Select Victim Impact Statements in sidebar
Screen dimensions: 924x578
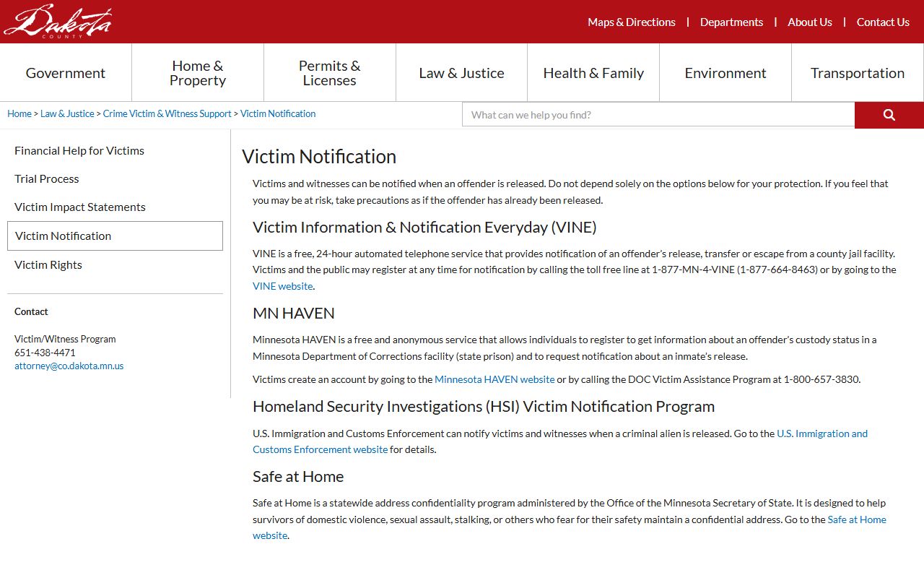[80, 207]
